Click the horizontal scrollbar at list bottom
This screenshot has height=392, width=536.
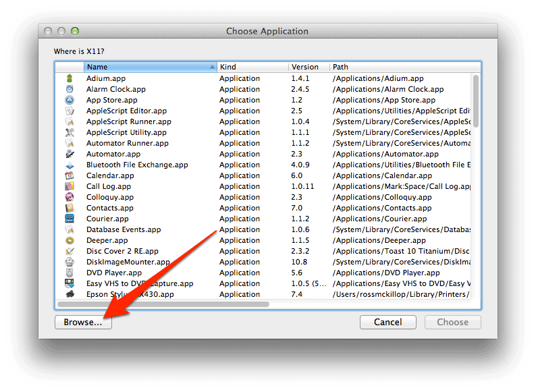tap(163, 304)
